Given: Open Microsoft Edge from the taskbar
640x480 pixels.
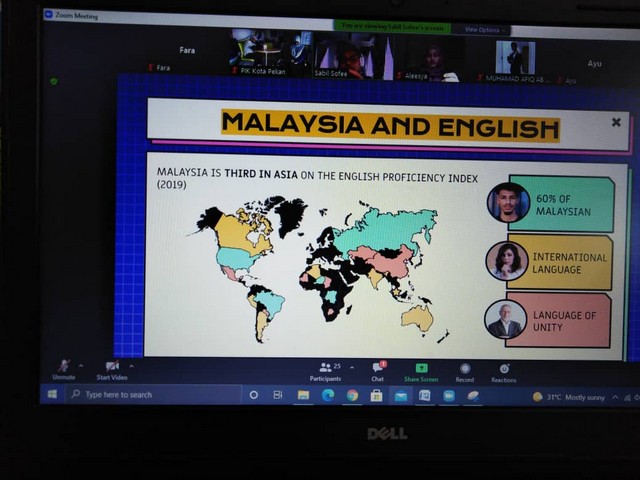Looking at the screenshot, I should tap(328, 395).
